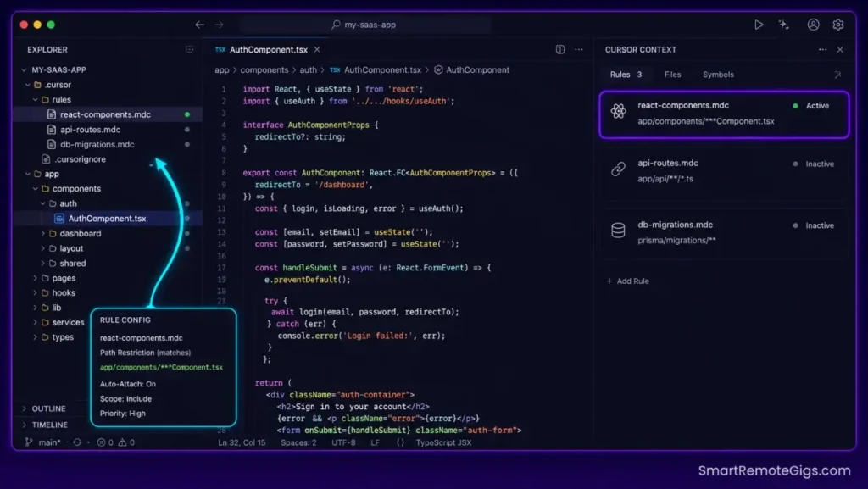Expand the layout folder

coord(42,248)
